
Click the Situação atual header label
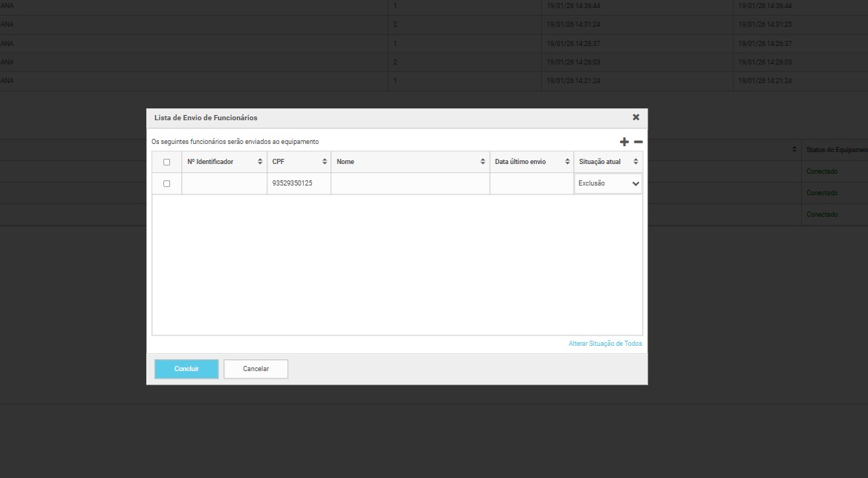click(x=599, y=162)
